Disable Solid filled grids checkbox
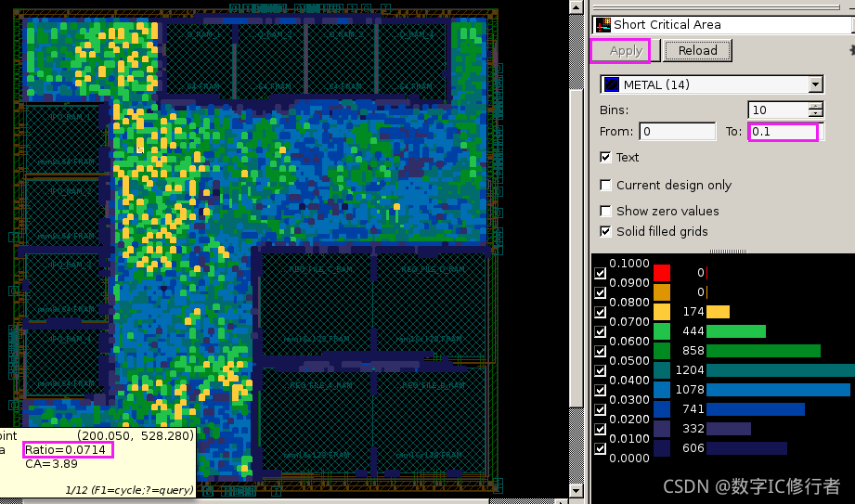 (x=605, y=231)
